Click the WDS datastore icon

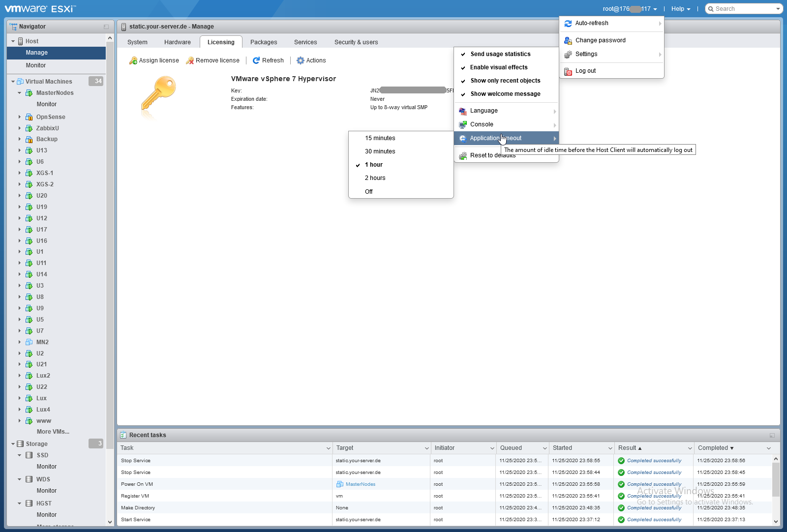point(29,479)
